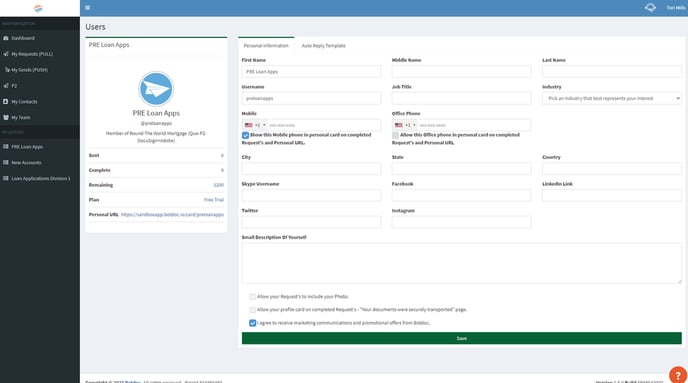688x383 pixels.
Task: Enable Allow profile card on completed Requests
Action: (x=252, y=310)
